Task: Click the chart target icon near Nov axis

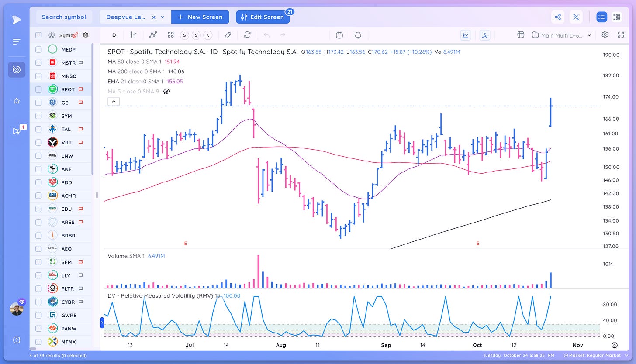Action: click(x=615, y=345)
